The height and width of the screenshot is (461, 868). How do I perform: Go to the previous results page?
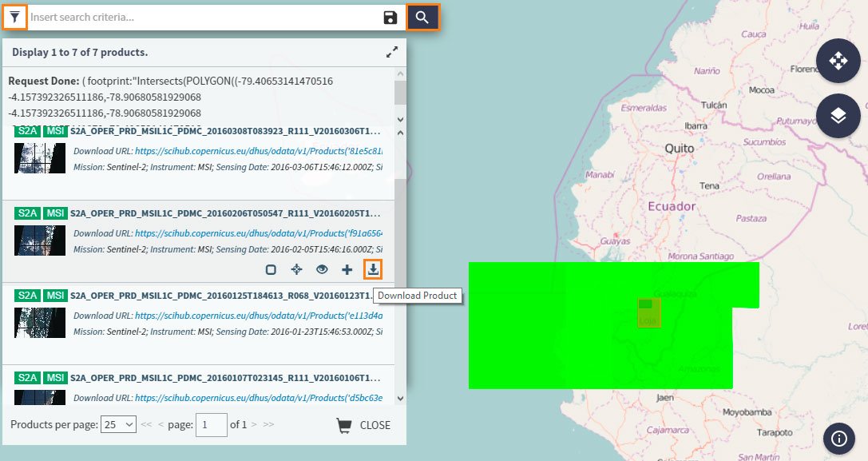161,424
